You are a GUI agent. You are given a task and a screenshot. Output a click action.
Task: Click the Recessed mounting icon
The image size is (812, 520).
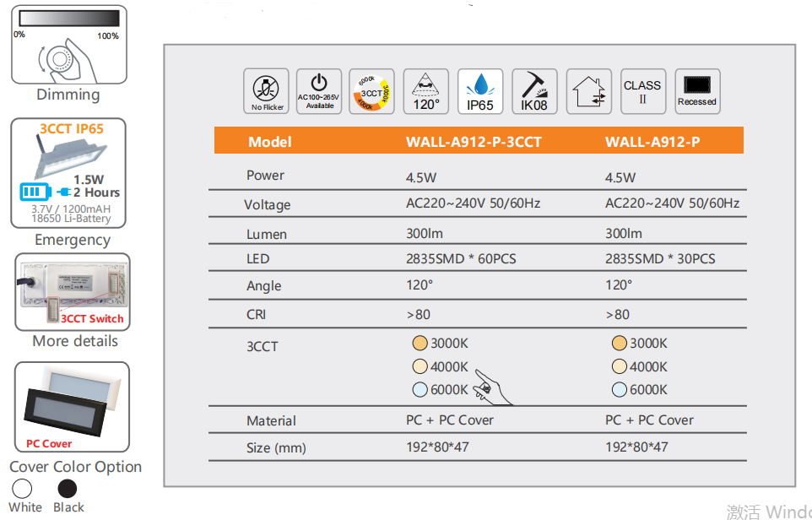[697, 91]
